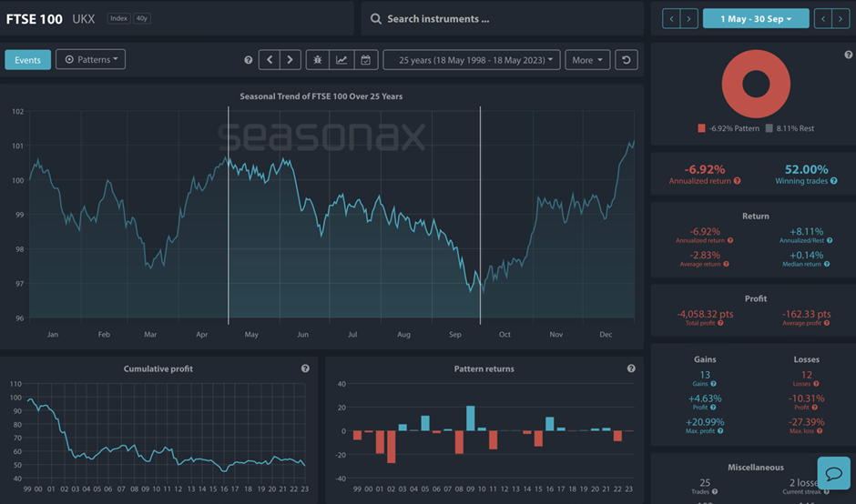Open the chat bubble widget

(833, 473)
